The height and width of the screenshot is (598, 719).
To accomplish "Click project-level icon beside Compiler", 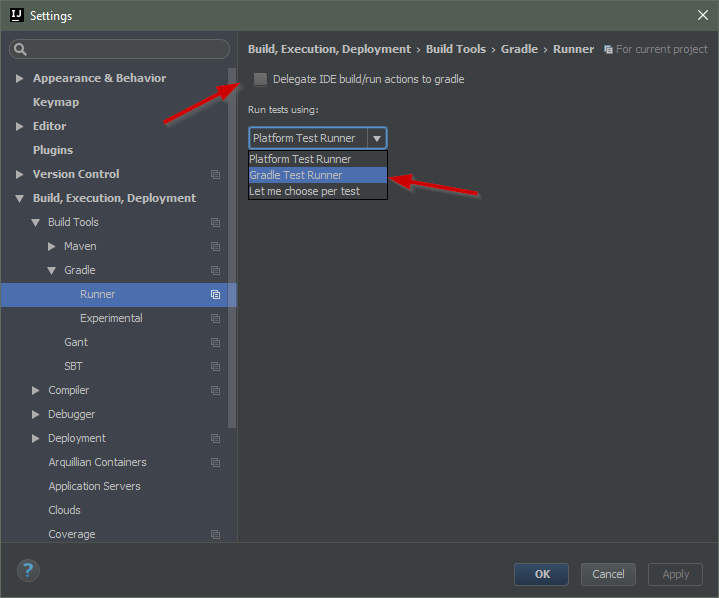I will coord(216,390).
